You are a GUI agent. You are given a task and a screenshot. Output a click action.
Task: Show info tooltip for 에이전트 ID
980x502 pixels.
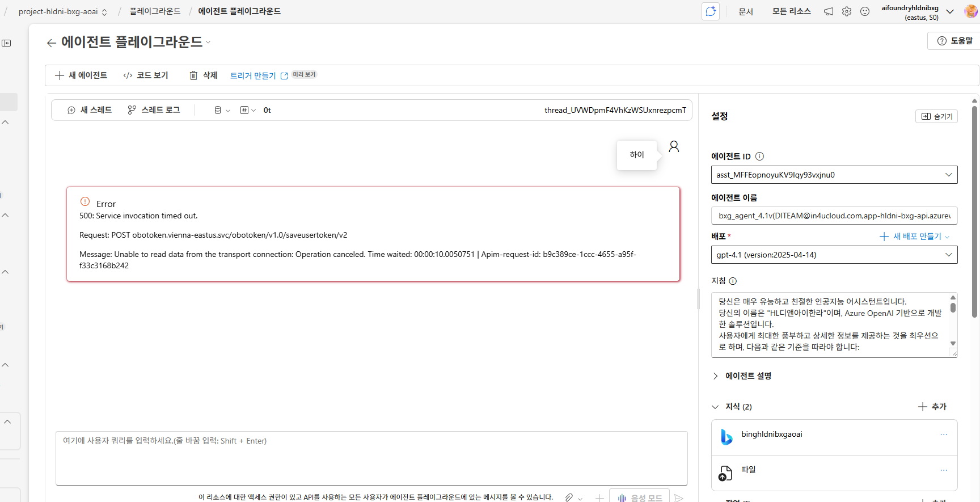coord(759,157)
